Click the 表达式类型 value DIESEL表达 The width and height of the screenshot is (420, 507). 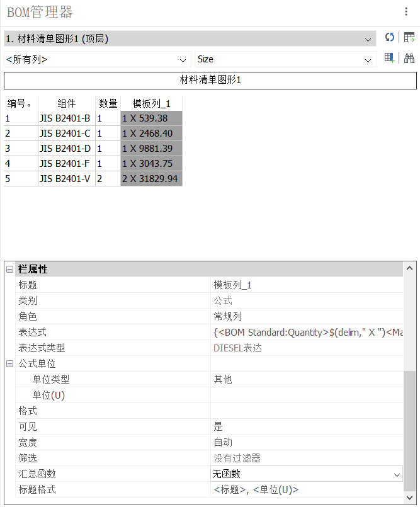point(307,348)
